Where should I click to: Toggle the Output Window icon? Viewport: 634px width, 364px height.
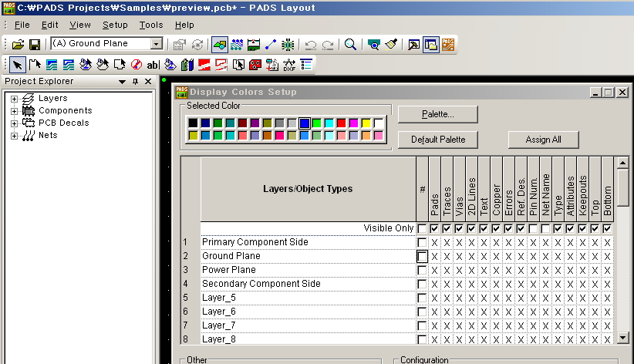tap(413, 45)
